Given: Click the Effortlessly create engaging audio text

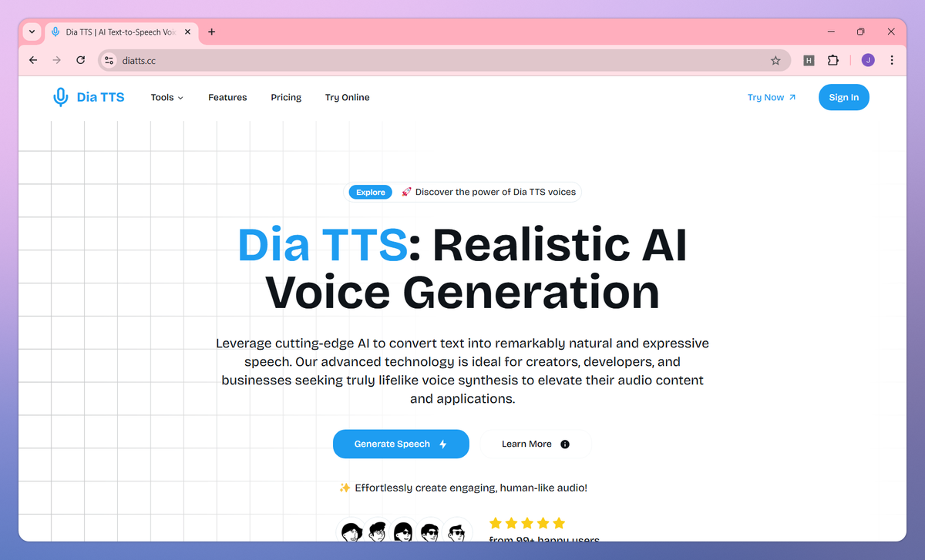Looking at the screenshot, I should (471, 488).
